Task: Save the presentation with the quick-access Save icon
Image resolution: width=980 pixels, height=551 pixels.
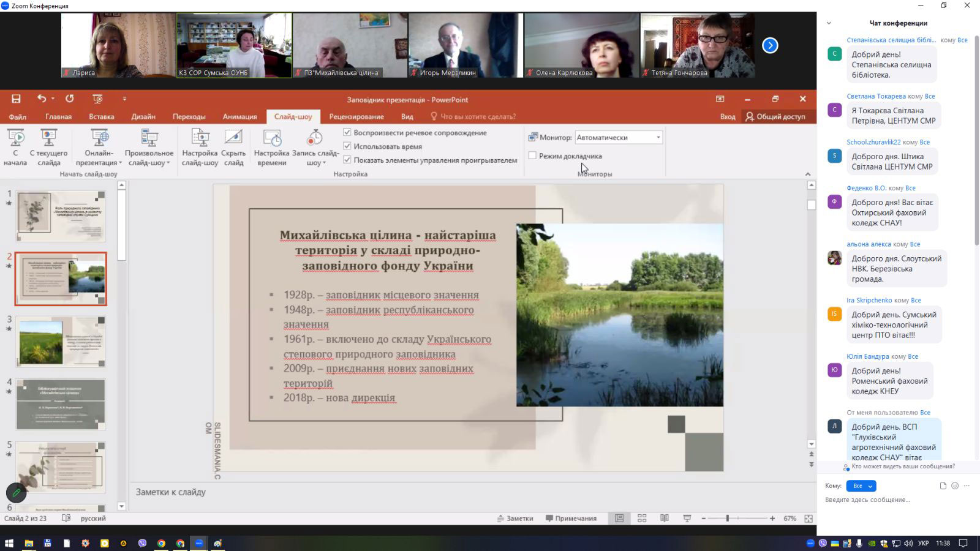Action: coord(16,99)
